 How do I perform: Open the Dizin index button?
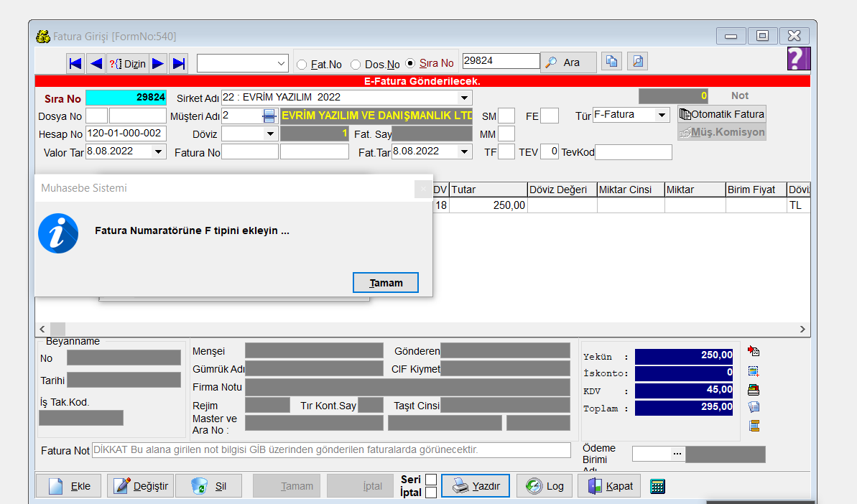[128, 64]
